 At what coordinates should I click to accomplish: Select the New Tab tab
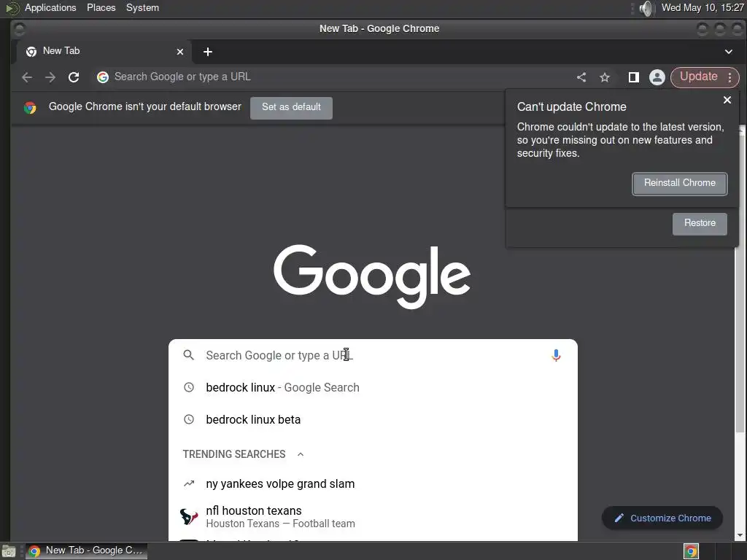click(104, 52)
